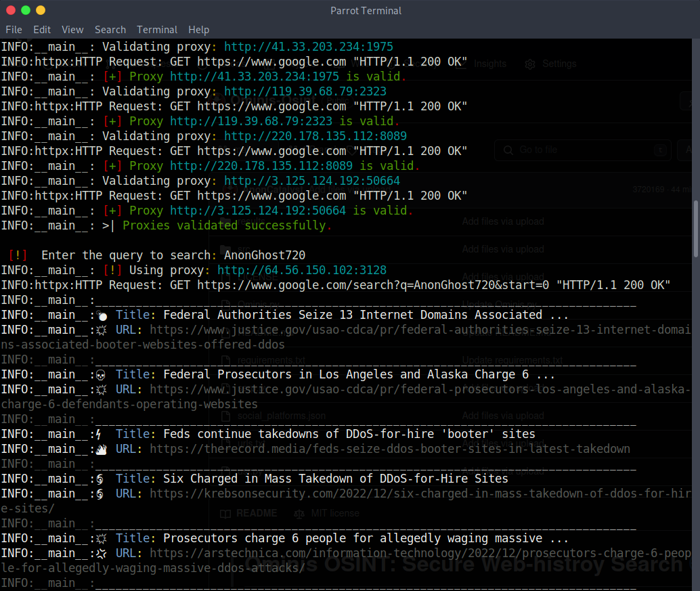Image resolution: width=700 pixels, height=591 pixels.
Task: Click 'Proxies validated successfully' text
Action: (x=224, y=225)
